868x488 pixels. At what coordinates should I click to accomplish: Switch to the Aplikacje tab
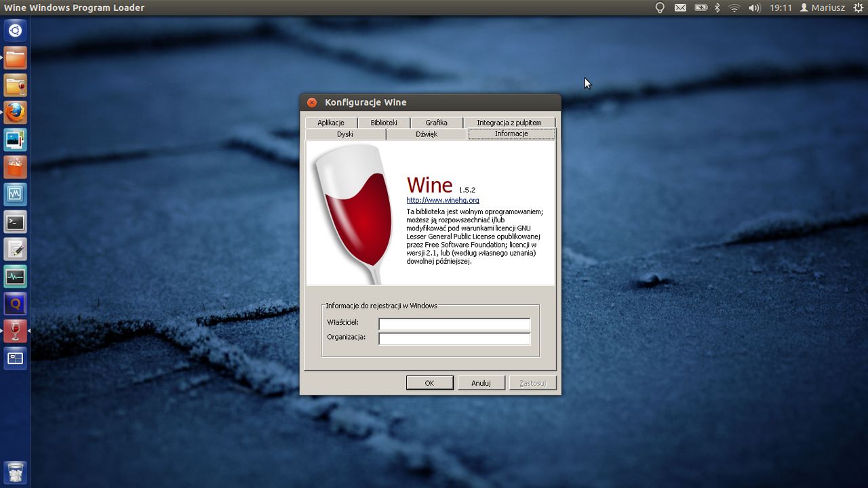(x=330, y=123)
